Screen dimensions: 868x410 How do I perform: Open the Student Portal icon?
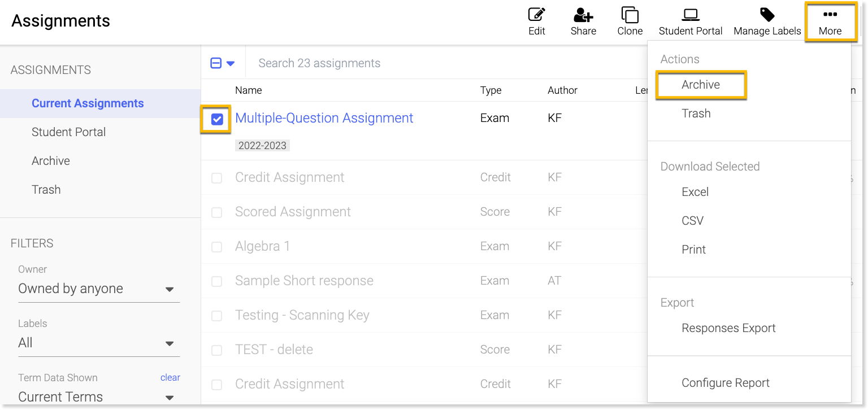[690, 14]
